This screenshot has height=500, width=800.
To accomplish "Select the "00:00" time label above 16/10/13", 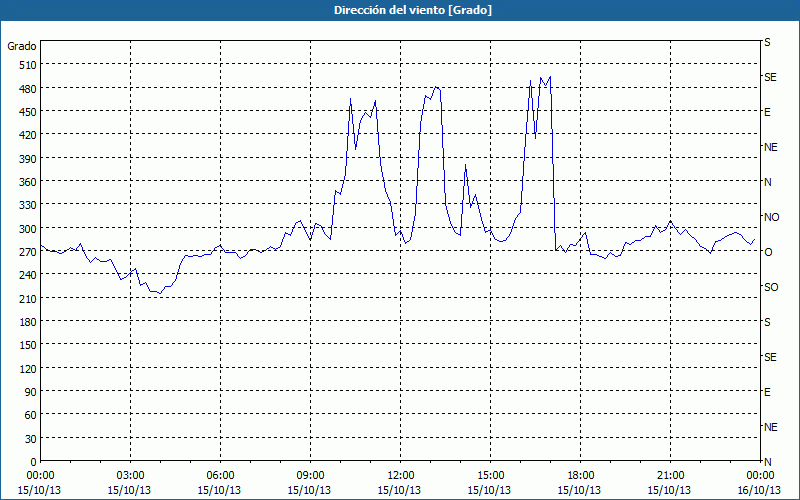I will pos(760,476).
